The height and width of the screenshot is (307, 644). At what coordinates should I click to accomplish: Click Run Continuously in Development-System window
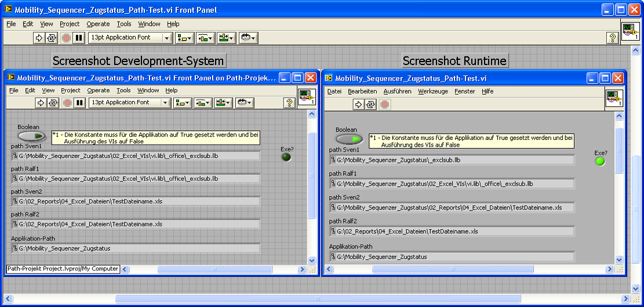pyautogui.click(x=53, y=103)
